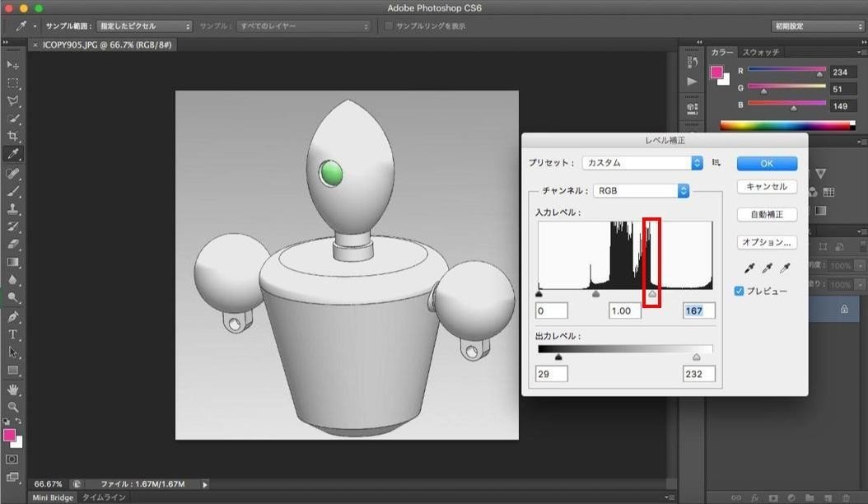Select the Lasso tool
Viewport: 868px width, 504px height.
(12, 100)
